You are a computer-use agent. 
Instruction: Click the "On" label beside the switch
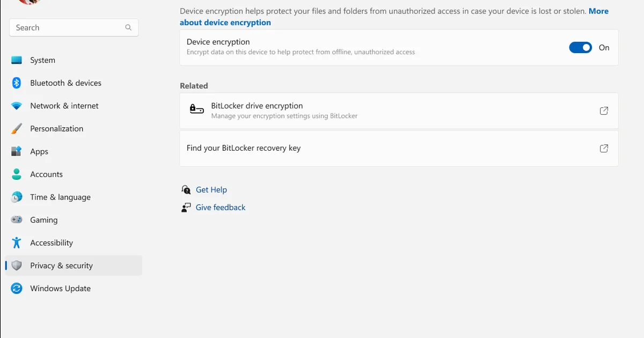pyautogui.click(x=604, y=47)
